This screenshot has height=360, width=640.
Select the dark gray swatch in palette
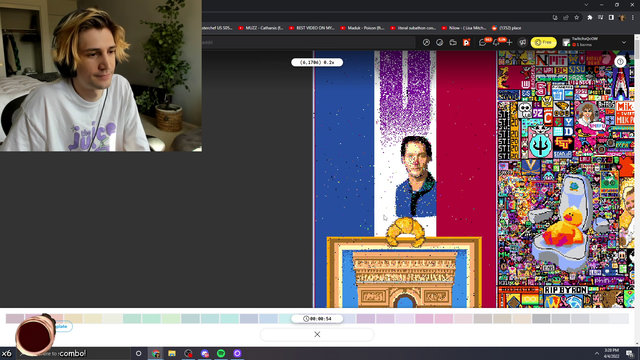pyautogui.click(x=541, y=318)
